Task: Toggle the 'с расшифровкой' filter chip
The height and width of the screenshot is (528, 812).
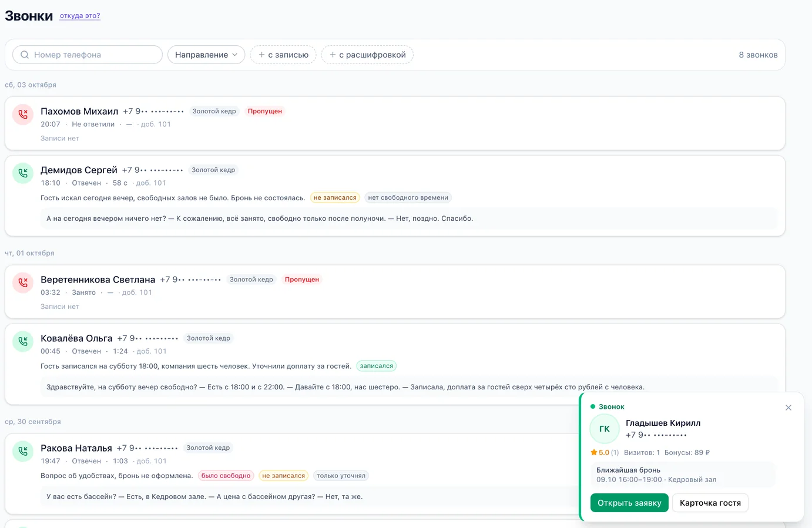Action: (x=367, y=55)
